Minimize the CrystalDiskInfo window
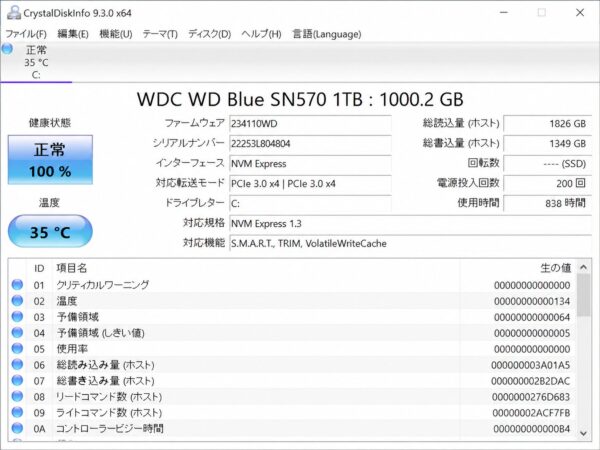The width and height of the screenshot is (600, 450). pos(504,13)
